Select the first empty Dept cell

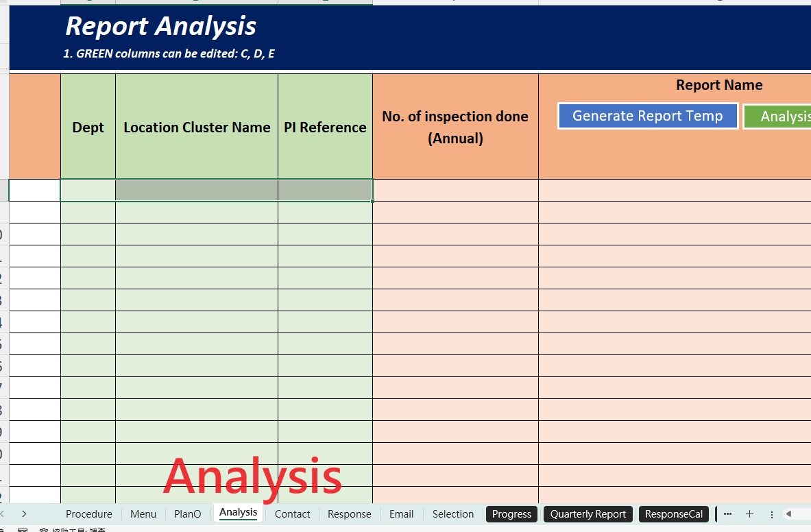coord(88,190)
